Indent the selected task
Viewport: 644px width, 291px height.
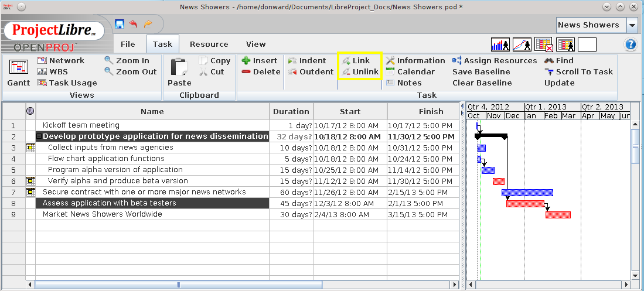(307, 61)
